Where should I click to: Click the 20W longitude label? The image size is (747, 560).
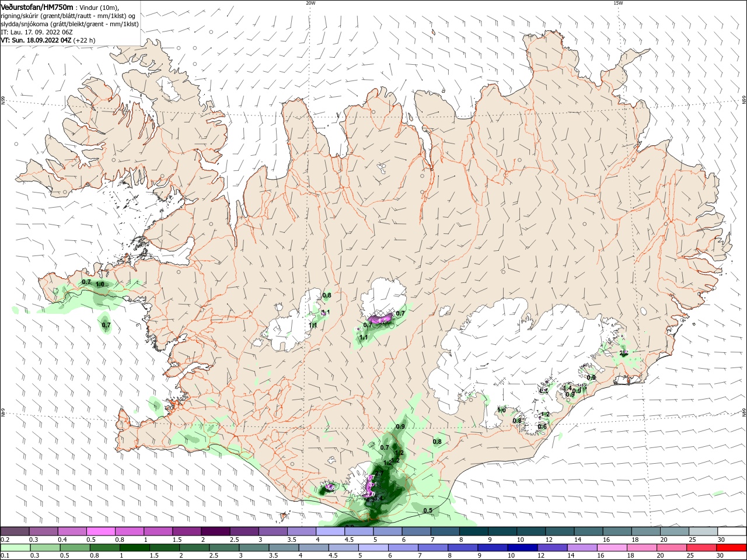click(310, 3)
